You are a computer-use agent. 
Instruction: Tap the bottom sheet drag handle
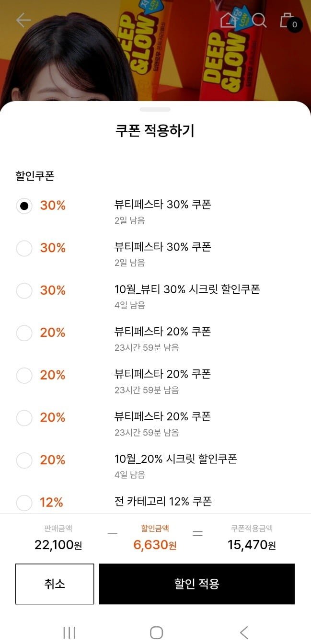pos(155,110)
